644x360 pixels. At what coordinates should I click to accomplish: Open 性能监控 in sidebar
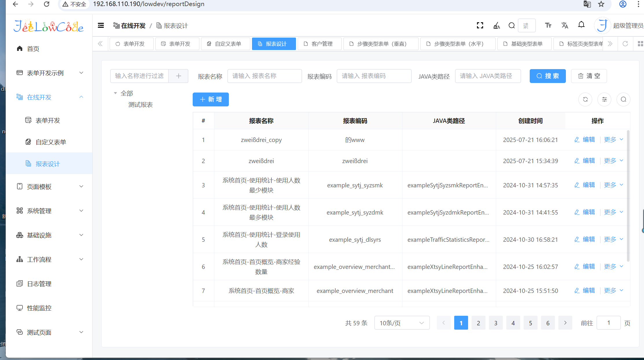(x=49, y=308)
